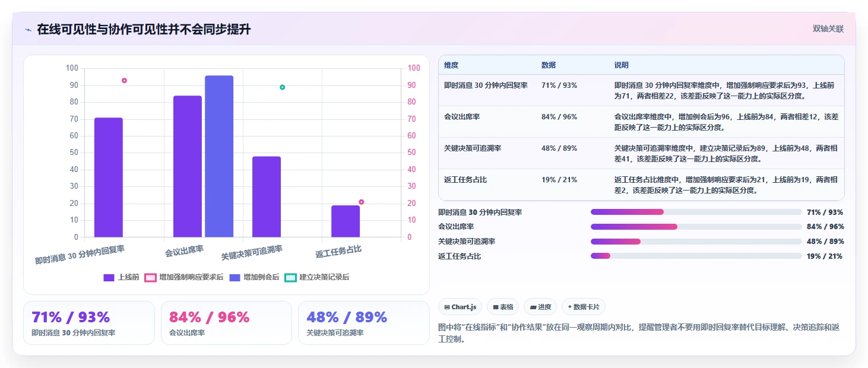
Task: Click the 返工任务占比 table row label
Action: (x=465, y=180)
